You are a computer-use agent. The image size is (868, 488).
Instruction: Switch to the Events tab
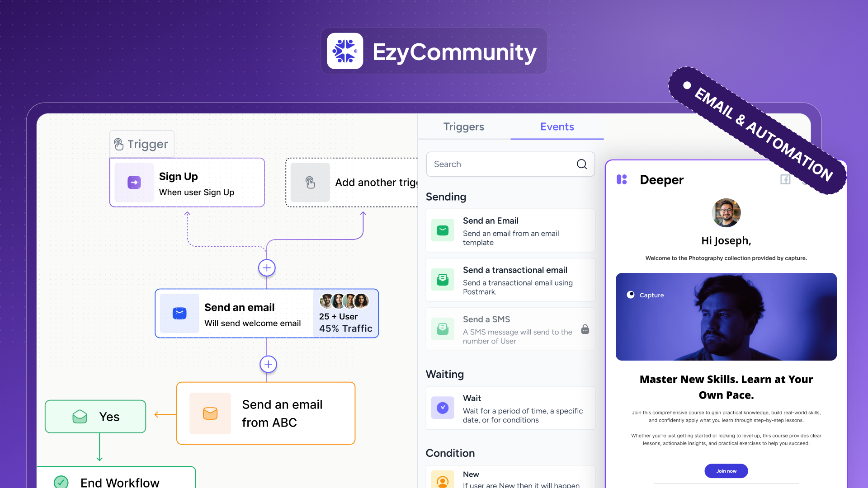(557, 127)
